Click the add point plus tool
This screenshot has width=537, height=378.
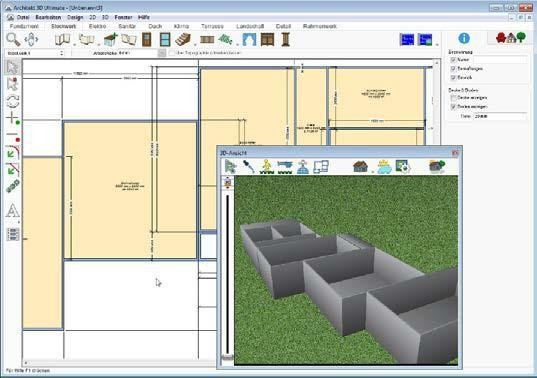13,118
